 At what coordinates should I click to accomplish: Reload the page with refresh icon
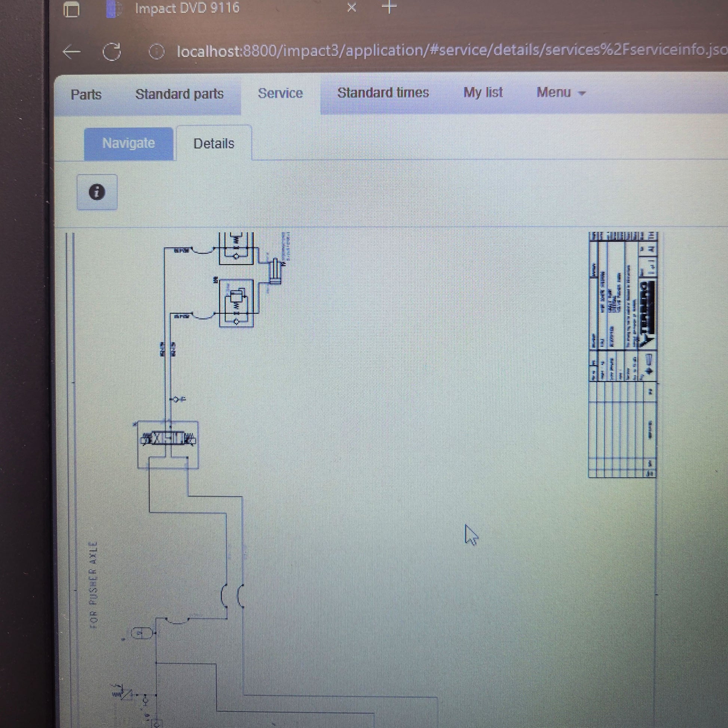point(112,52)
